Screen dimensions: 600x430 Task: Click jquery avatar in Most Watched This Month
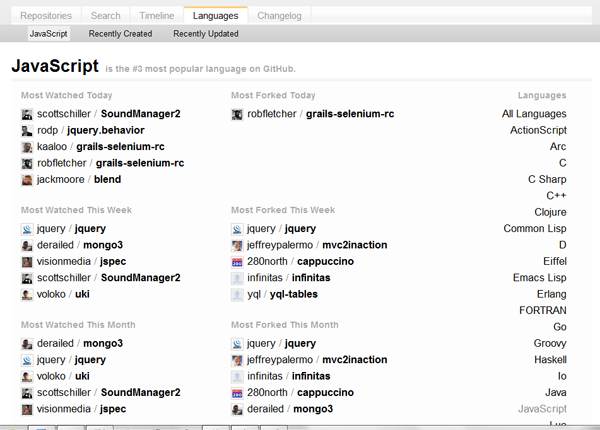[27, 360]
